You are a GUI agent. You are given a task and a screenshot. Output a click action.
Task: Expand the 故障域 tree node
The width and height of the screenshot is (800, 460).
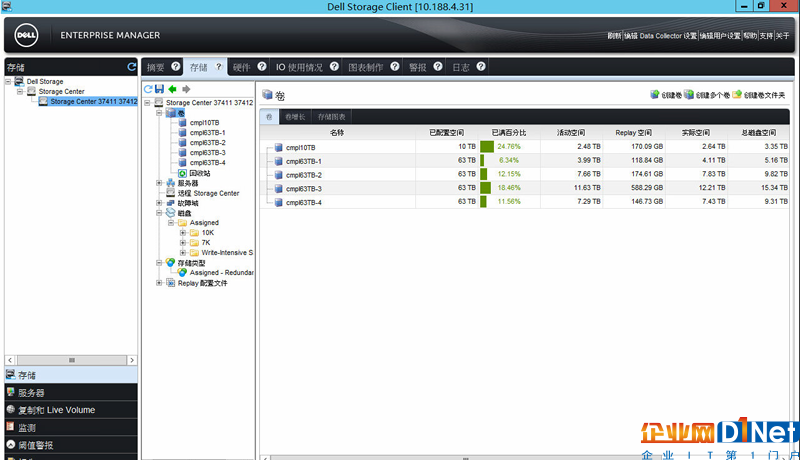[159, 203]
